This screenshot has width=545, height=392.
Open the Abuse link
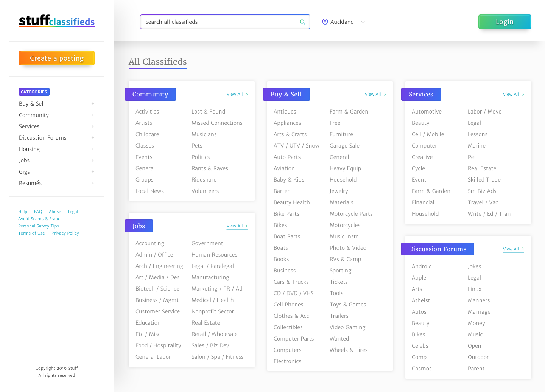[55, 212]
